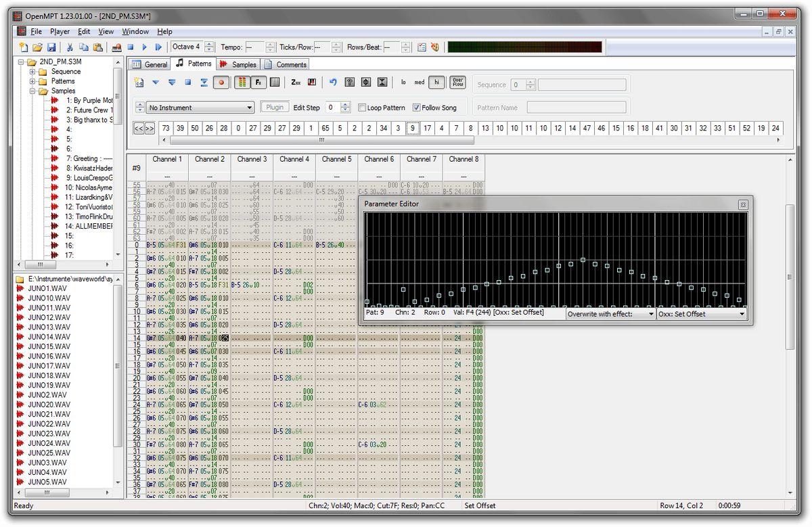
Task: Stop playback from the main toolbar
Action: point(130,47)
